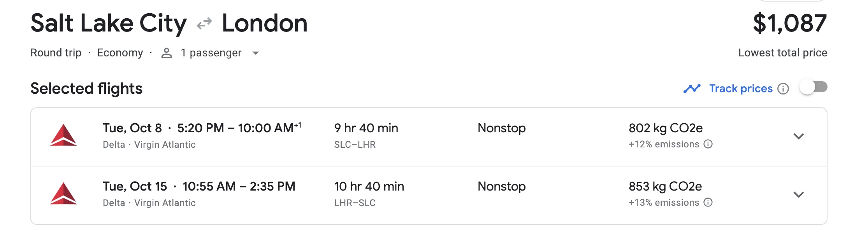Show info for +13% emissions
Screen dimensions: 868x245
[x=708, y=203]
